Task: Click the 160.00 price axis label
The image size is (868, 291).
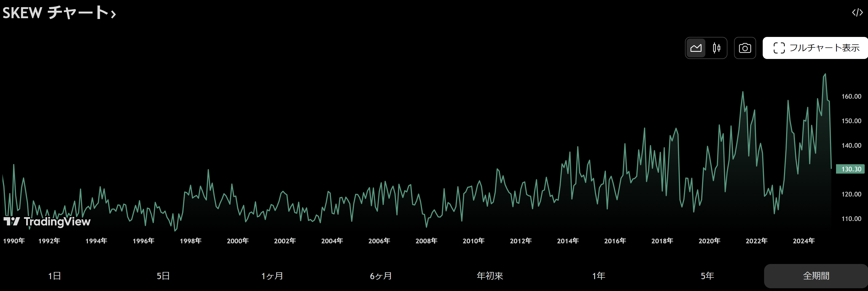Action: coord(851,96)
